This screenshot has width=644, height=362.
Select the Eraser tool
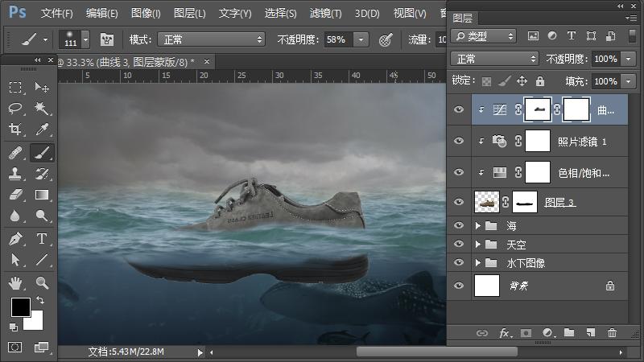pos(15,195)
